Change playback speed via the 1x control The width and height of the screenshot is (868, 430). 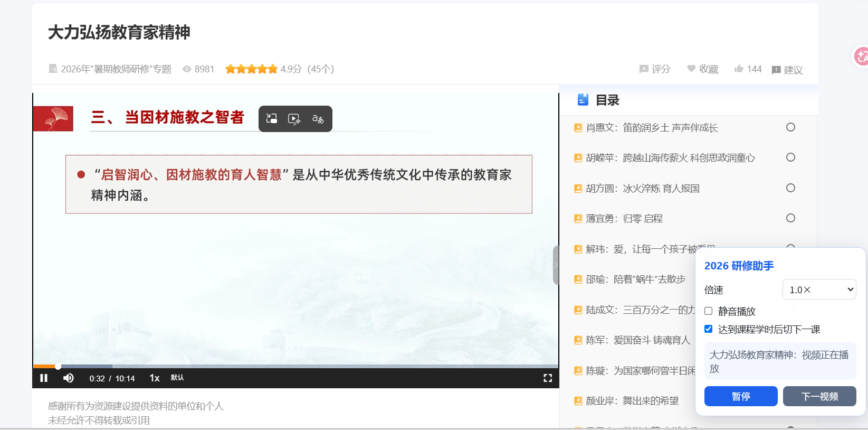pyautogui.click(x=155, y=378)
